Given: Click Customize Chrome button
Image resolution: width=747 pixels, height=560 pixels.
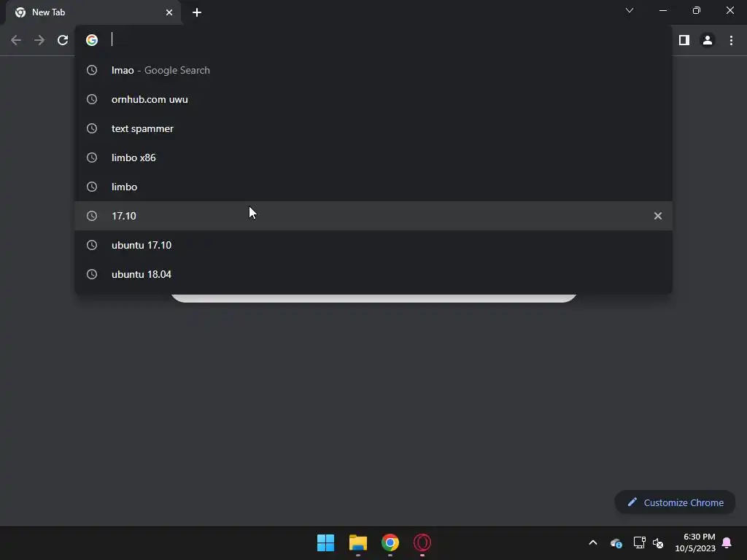Looking at the screenshot, I should (x=675, y=502).
